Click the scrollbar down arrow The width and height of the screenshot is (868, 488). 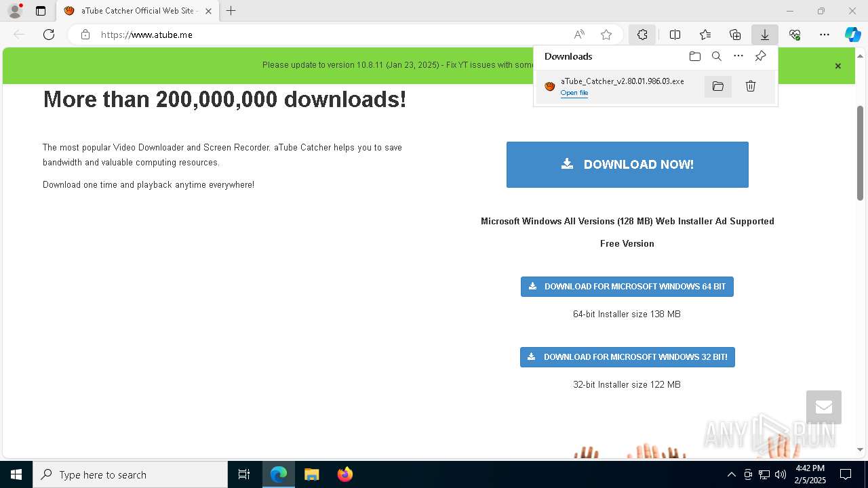(861, 449)
